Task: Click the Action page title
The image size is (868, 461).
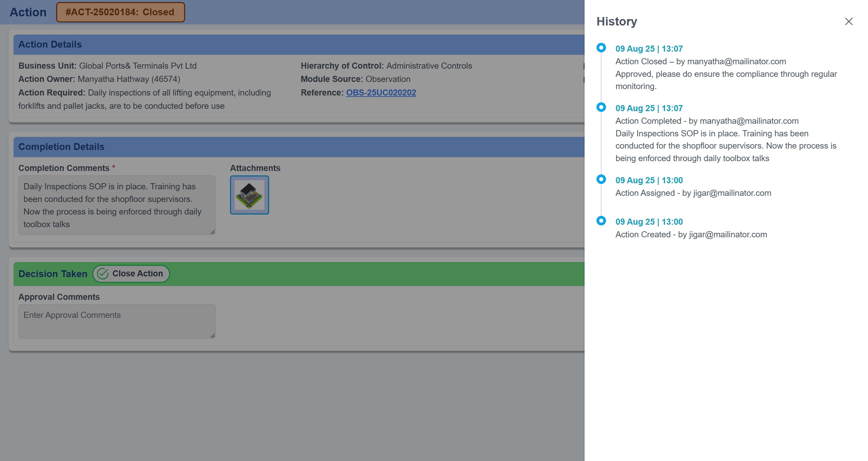Action: [x=28, y=12]
